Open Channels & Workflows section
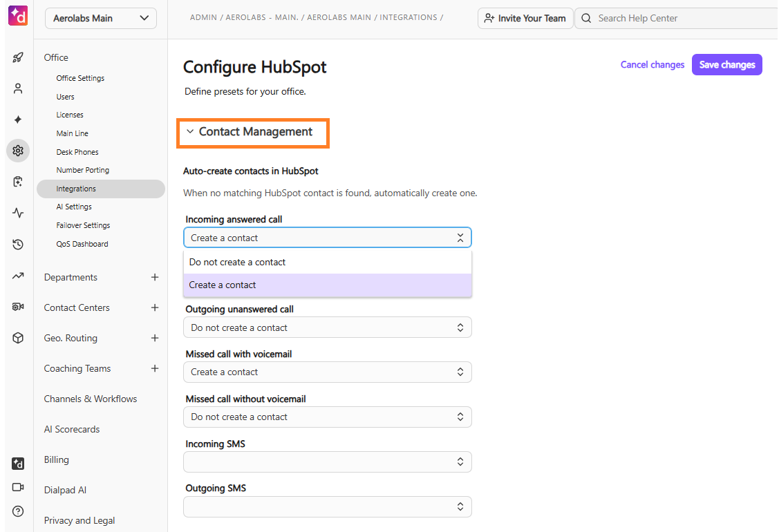The height and width of the screenshot is (532, 779). pyautogui.click(x=91, y=399)
